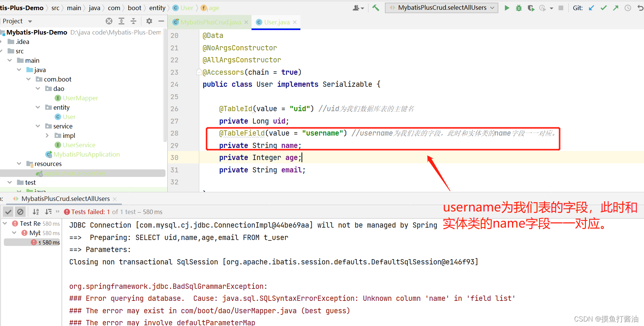The width and height of the screenshot is (644, 326).
Task: Run with coverage icon in toolbar
Action: coord(531,8)
